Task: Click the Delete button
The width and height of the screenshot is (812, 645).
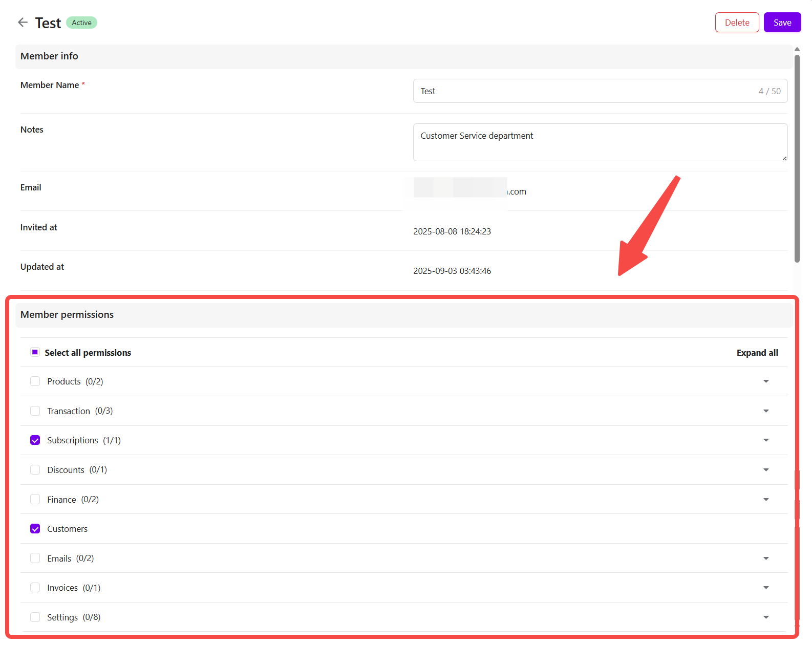Action: click(737, 23)
